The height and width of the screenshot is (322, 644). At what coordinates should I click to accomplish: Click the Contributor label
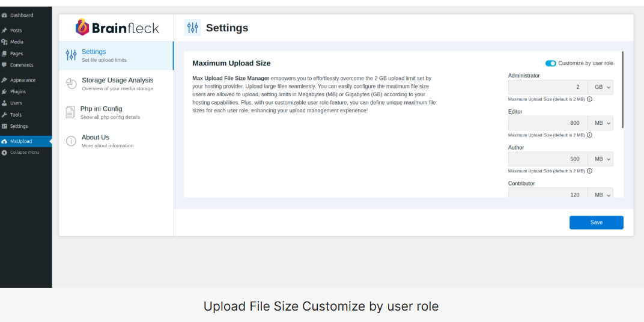point(521,183)
